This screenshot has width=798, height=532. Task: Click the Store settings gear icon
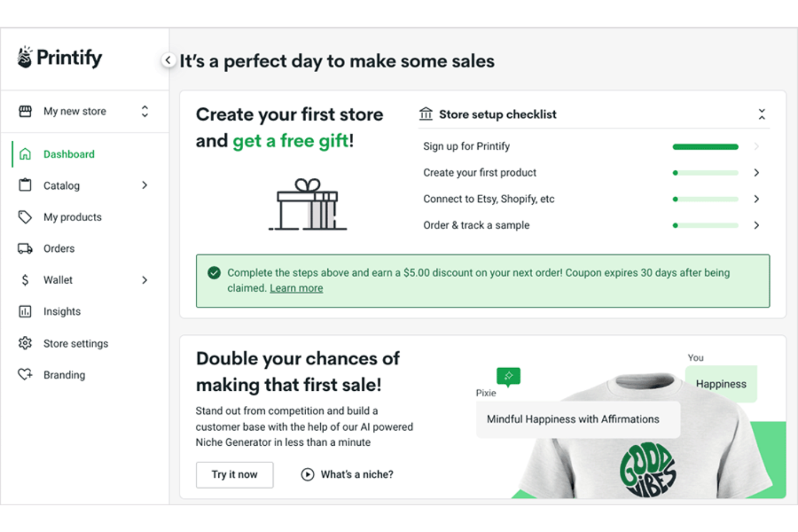[x=25, y=343]
